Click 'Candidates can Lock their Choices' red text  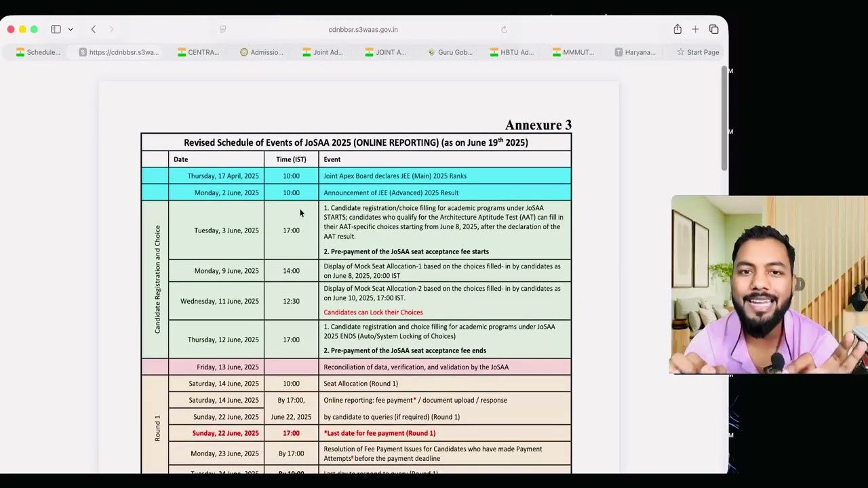(373, 312)
